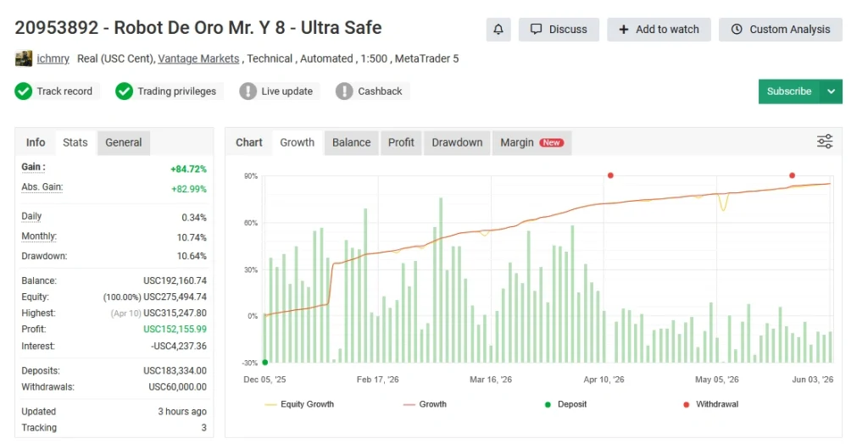
Task: Switch to the Drawdown chart tab
Action: pos(457,142)
